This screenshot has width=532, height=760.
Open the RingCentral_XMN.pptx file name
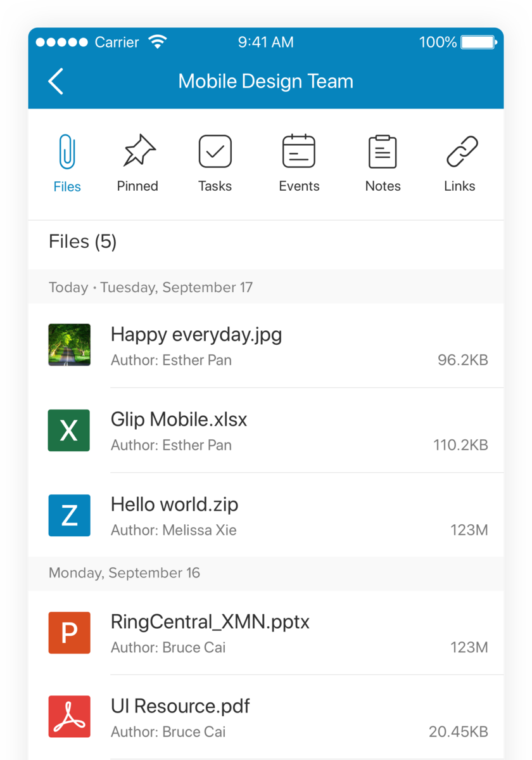click(210, 622)
